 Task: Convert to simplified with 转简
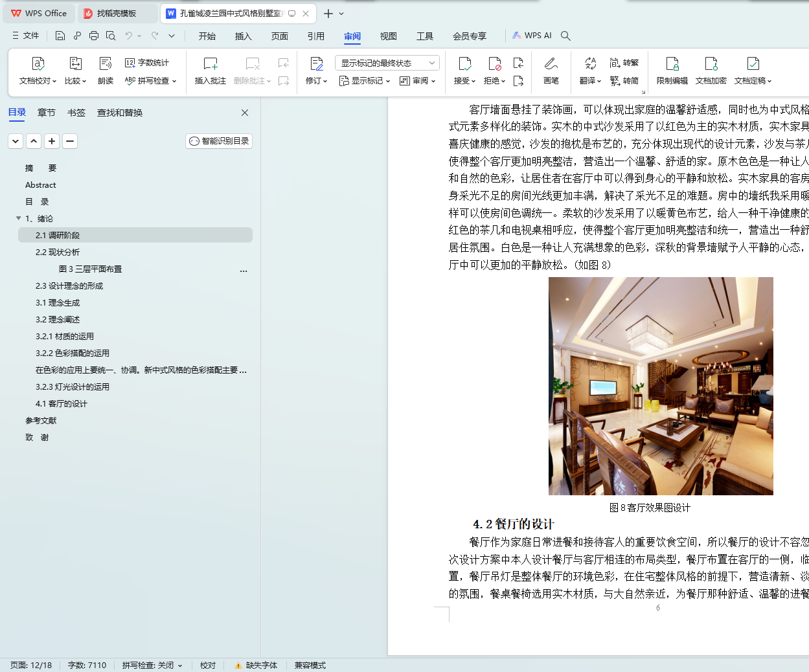[x=624, y=81]
